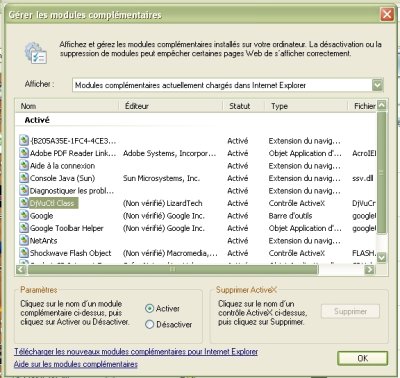Click ssv.dll file cell
The height and width of the screenshot is (378, 400).
click(x=362, y=178)
